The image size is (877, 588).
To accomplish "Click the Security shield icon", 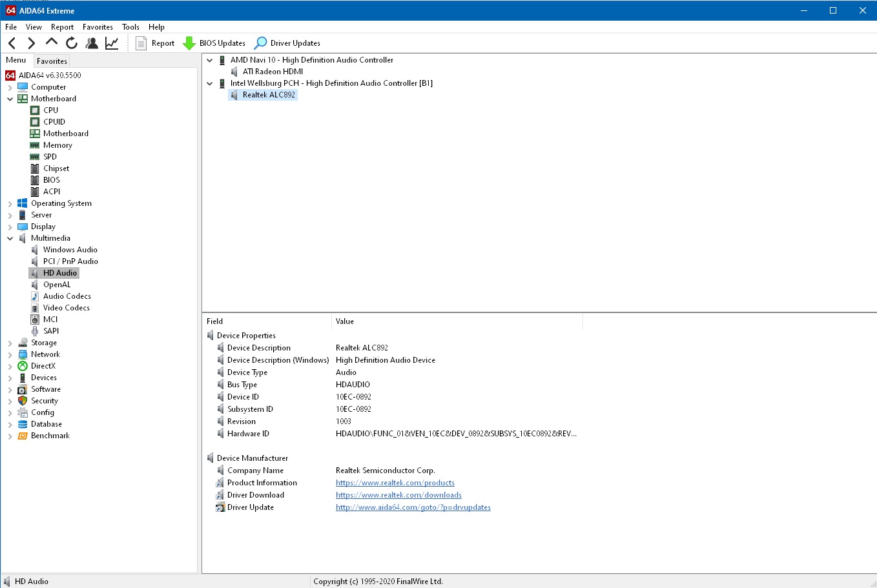I will point(23,401).
